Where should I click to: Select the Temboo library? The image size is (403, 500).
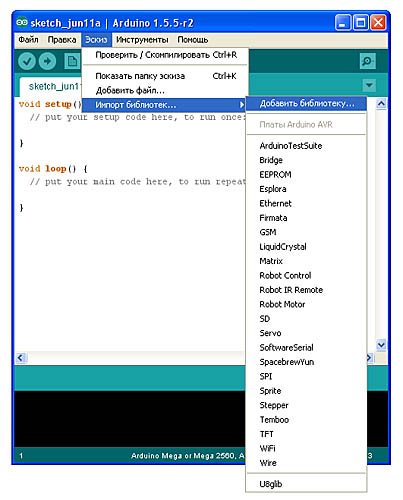[306, 420]
